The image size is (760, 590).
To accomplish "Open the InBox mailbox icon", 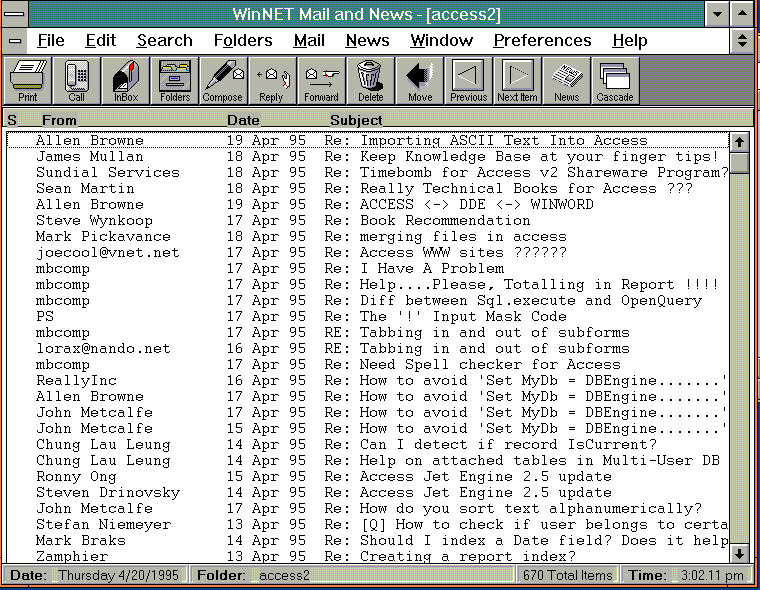I will 126,80.
